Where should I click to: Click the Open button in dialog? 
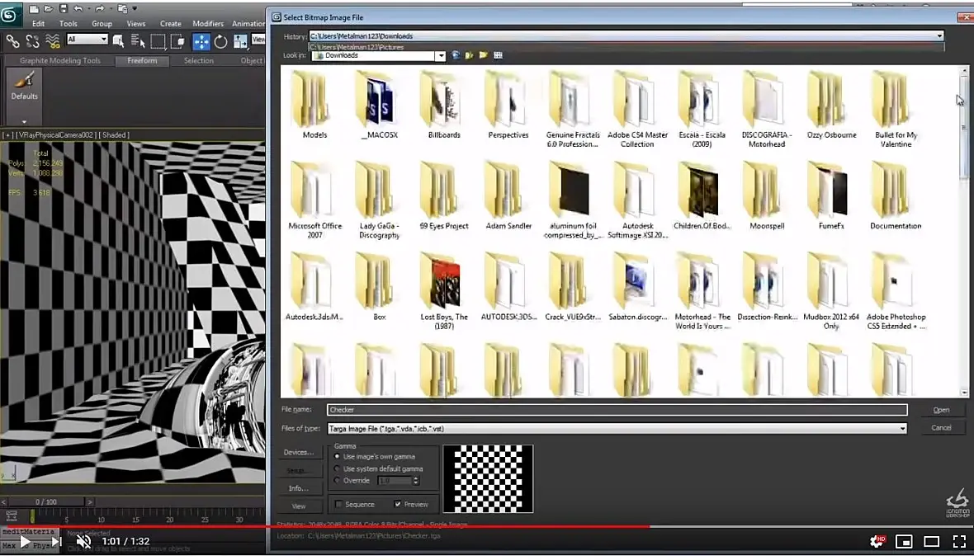[941, 410]
